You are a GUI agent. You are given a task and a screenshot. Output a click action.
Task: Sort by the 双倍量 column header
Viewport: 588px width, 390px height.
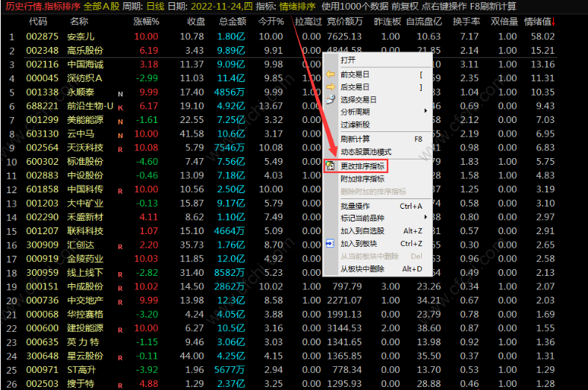pos(505,22)
